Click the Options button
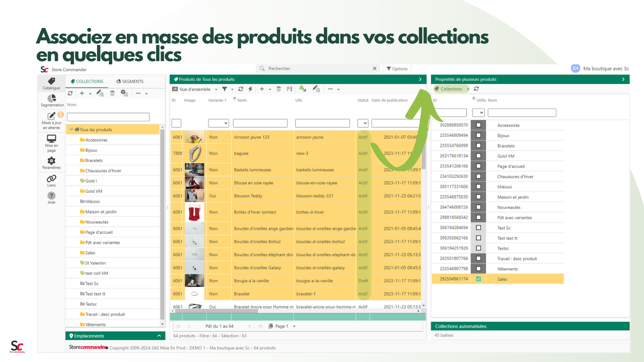This screenshot has height=362, width=644. pyautogui.click(x=397, y=69)
